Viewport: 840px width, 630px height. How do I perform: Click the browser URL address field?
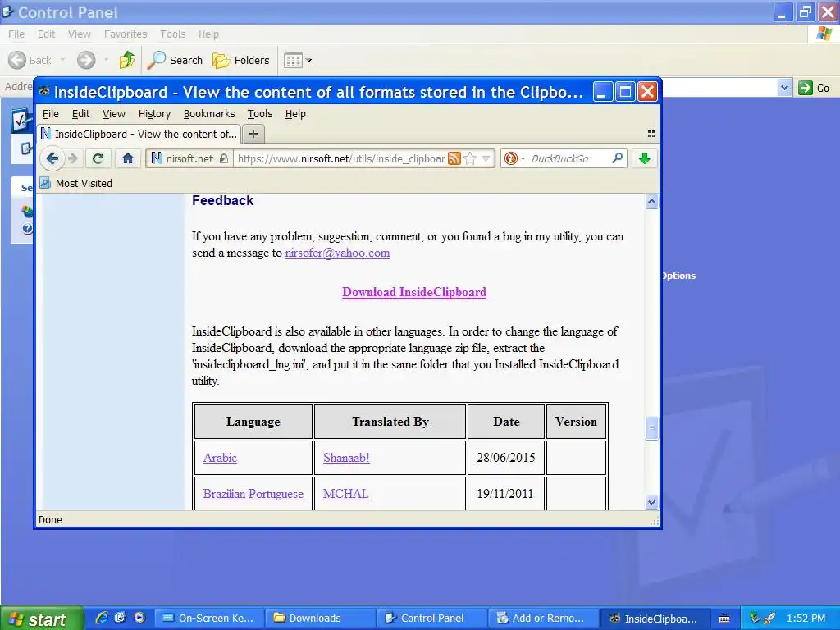(x=340, y=158)
